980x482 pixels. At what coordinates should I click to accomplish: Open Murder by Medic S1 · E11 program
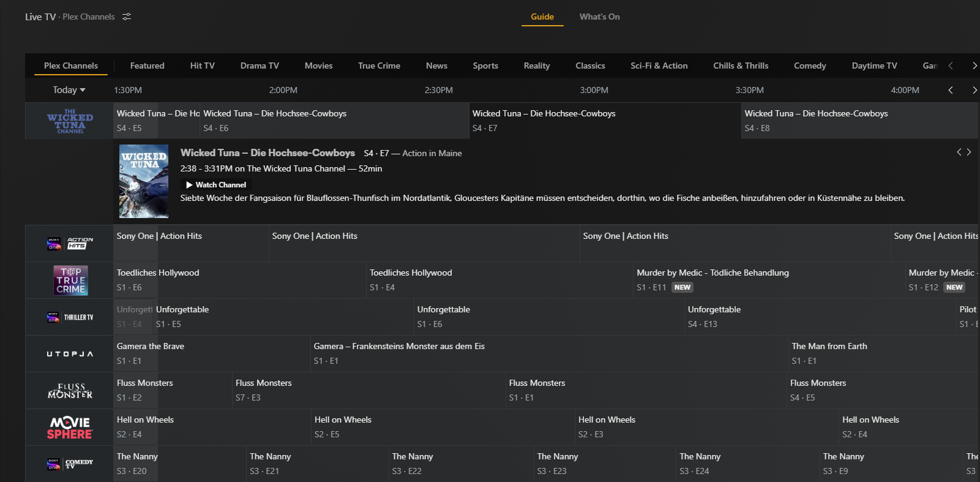tap(769, 280)
